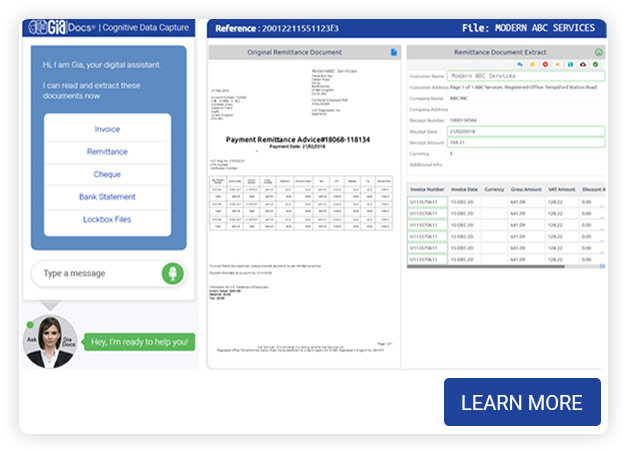Click the dark cloud download icon in extract toolbar
Screen dimensions: 627x453
click(582, 64)
